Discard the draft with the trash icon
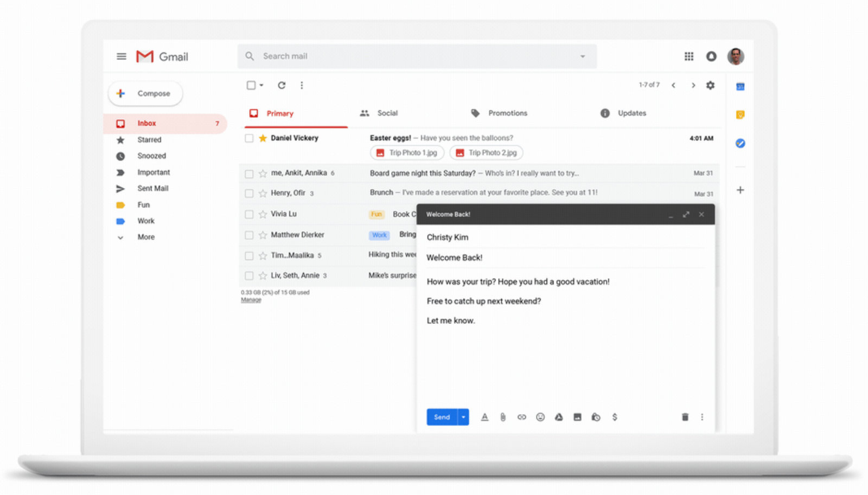 click(x=685, y=417)
